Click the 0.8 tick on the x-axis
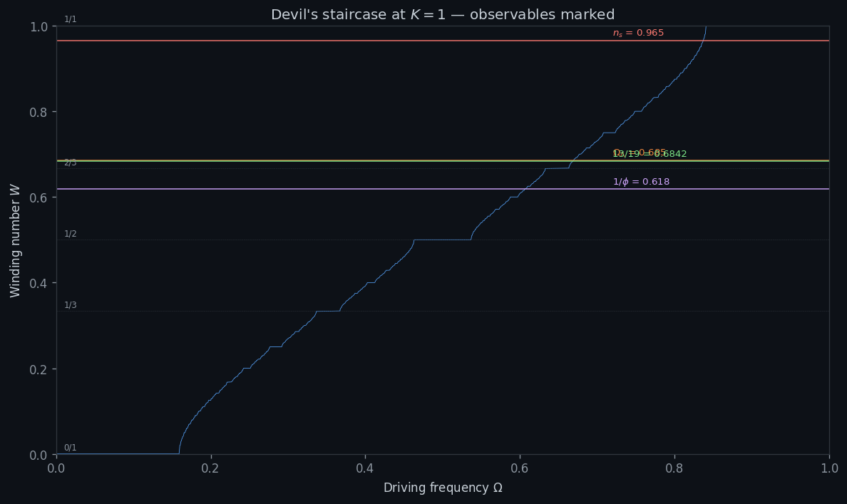 [674, 468]
